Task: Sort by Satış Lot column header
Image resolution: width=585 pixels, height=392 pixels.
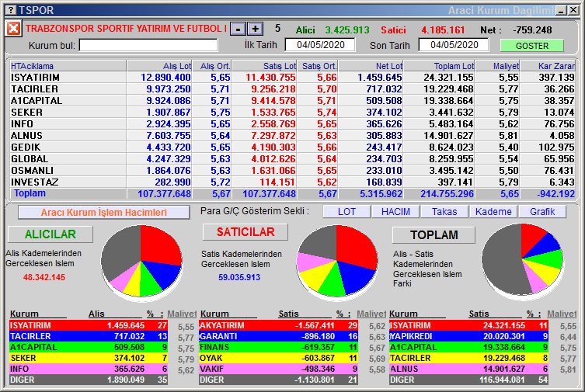Action: [264, 66]
